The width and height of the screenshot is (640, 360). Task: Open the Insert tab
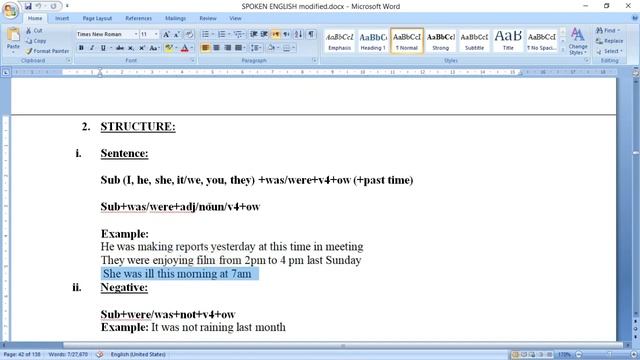tap(62, 18)
